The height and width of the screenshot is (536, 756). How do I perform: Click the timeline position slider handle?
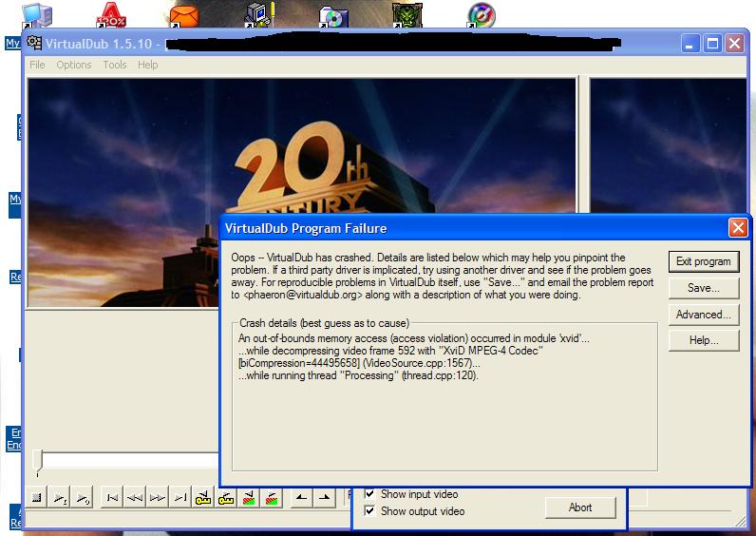click(x=38, y=461)
